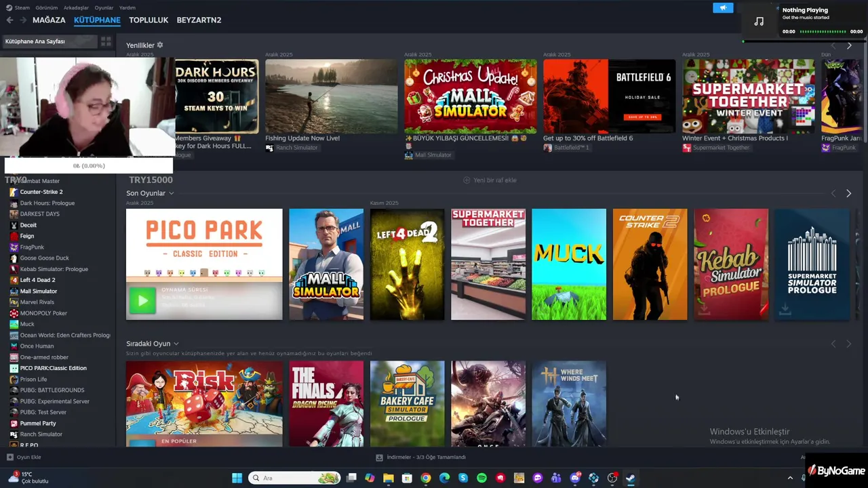Open the MUCK game cover
Image resolution: width=868 pixels, height=488 pixels.
click(569, 264)
